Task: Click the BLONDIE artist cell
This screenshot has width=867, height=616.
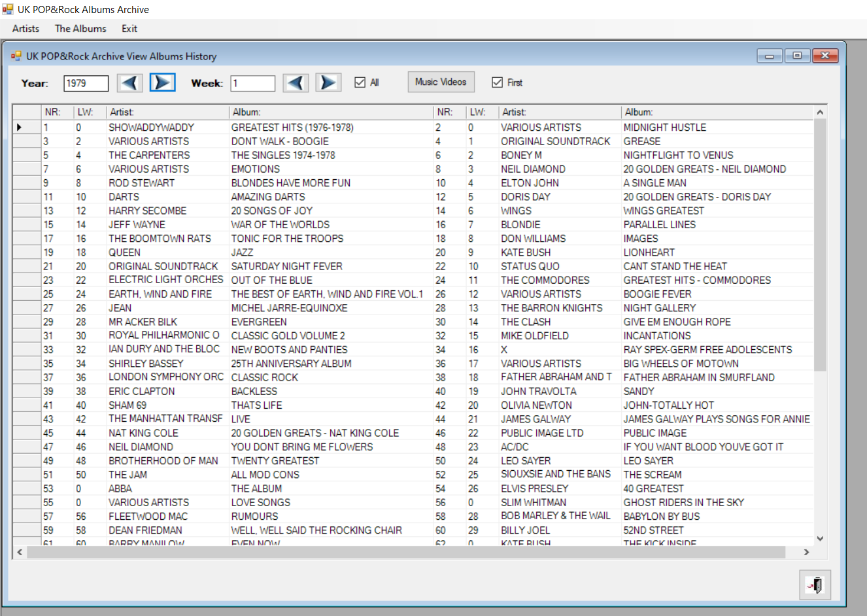Action: coord(560,224)
